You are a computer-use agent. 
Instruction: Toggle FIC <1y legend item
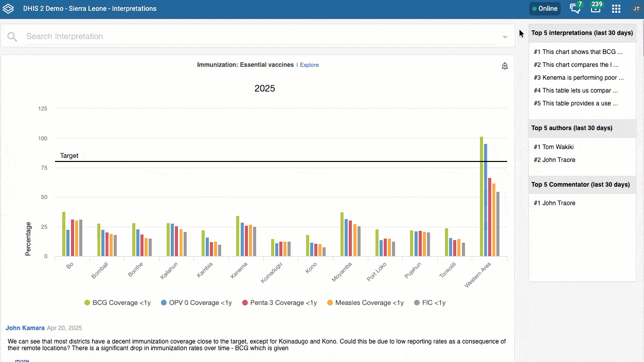pos(430,303)
